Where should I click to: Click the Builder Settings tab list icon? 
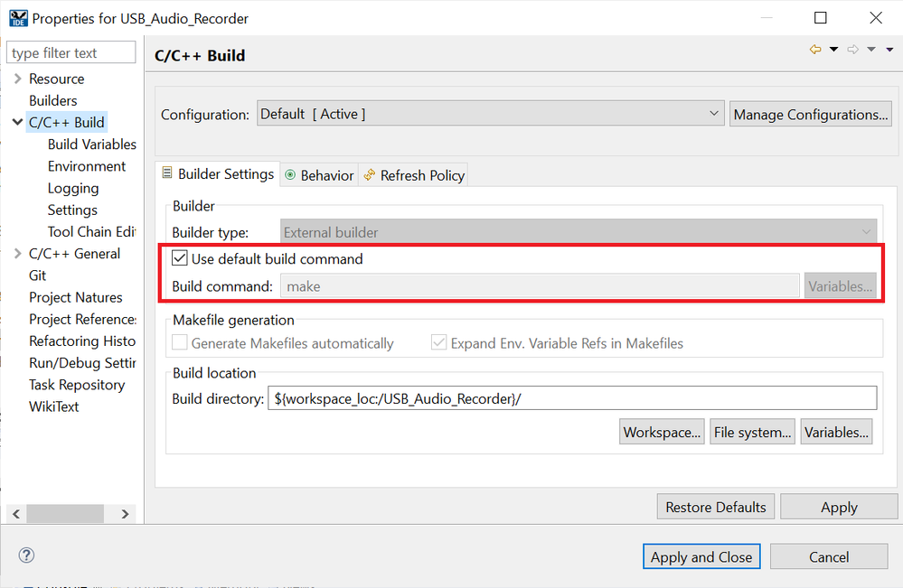pos(167,173)
